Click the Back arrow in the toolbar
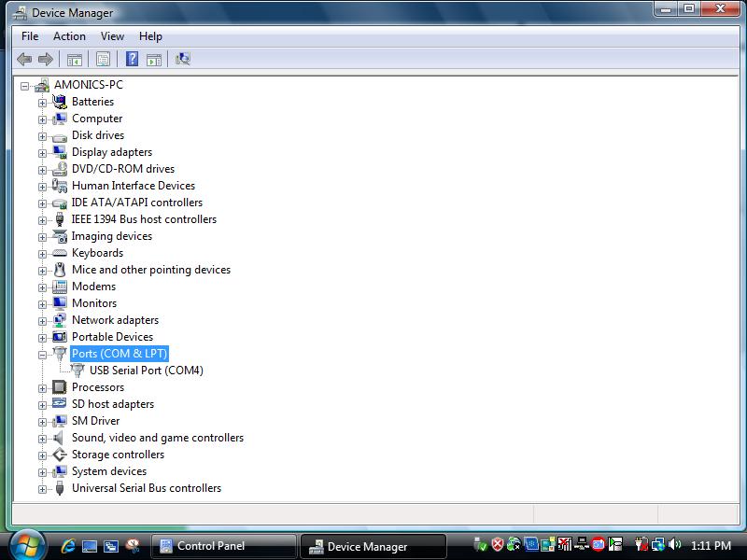The height and width of the screenshot is (560, 747). pos(24,59)
